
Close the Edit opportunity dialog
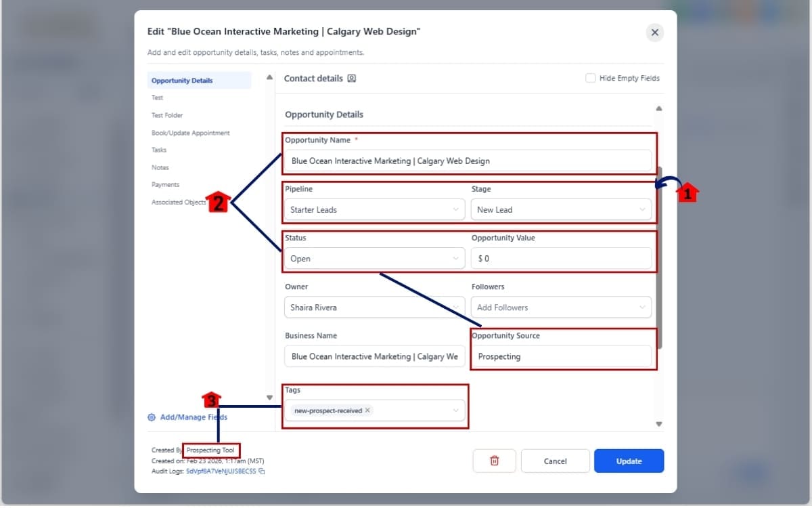point(654,33)
